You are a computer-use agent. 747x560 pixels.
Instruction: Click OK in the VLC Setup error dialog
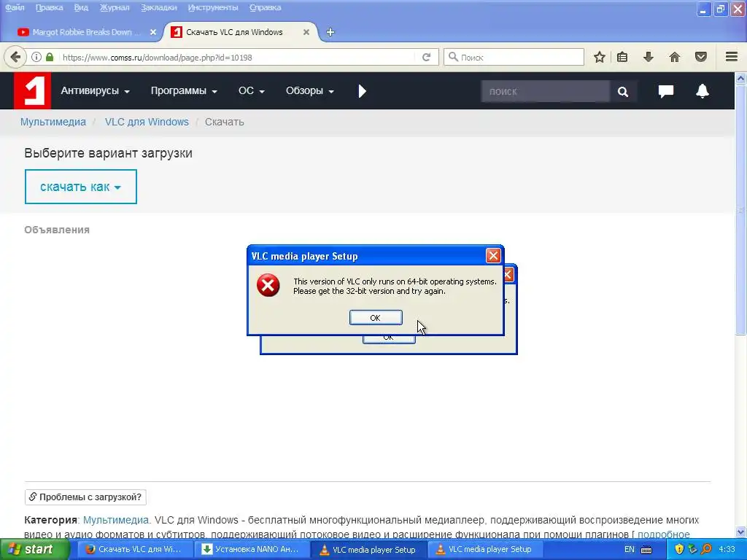pyautogui.click(x=376, y=318)
